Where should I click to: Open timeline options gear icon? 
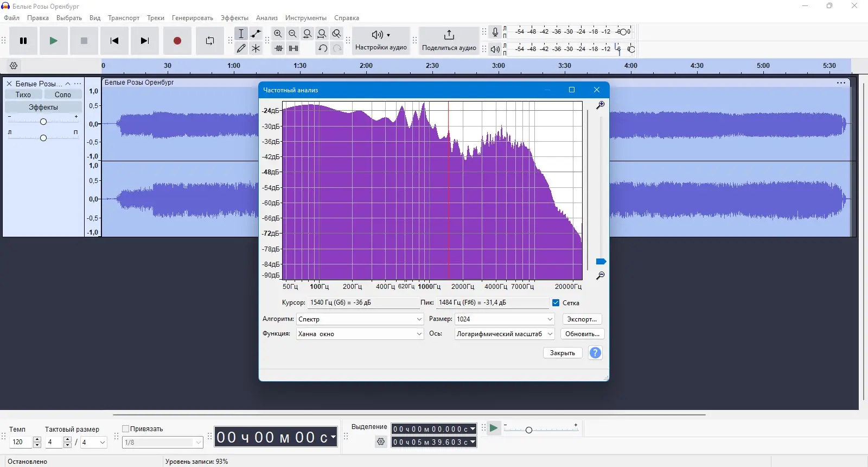click(x=14, y=66)
